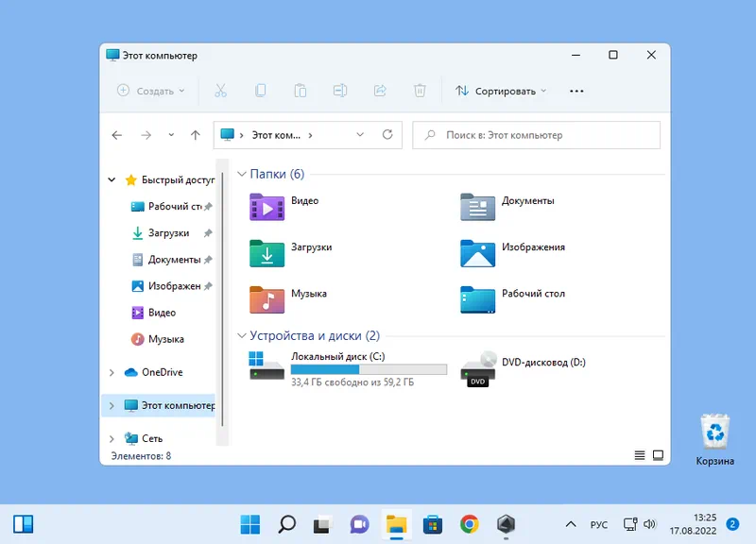Open the DVD-дисковод (D:) drive
756x544 pixels.
point(478,367)
